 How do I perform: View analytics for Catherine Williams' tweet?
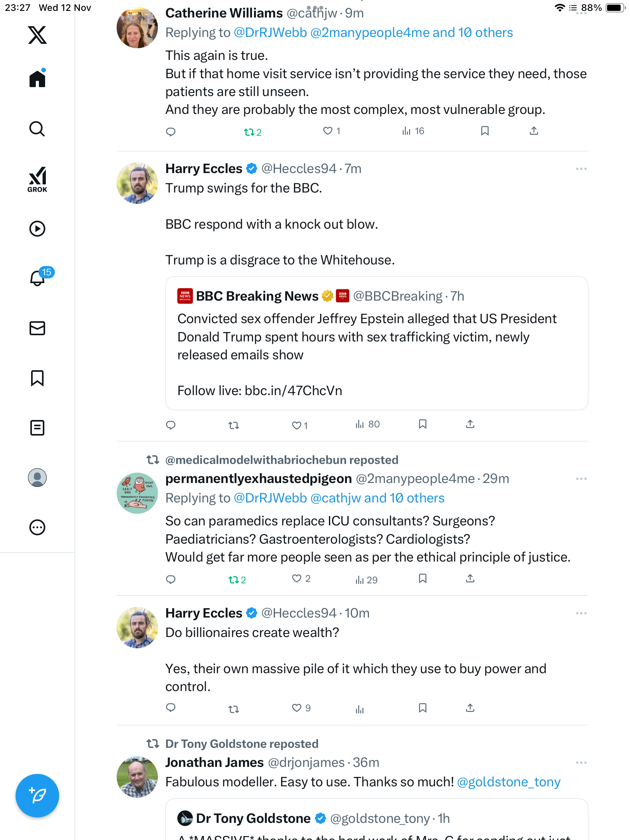(x=413, y=131)
